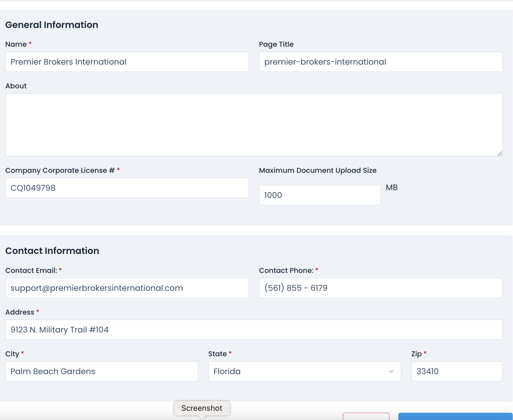Click inside the About text area
513x420 pixels.
(254, 125)
